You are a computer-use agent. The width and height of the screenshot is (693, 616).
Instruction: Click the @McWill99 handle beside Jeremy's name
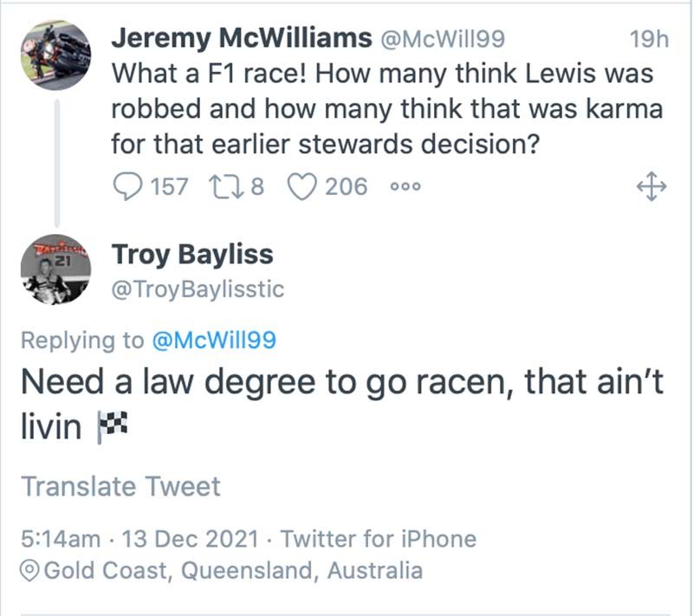438,40
